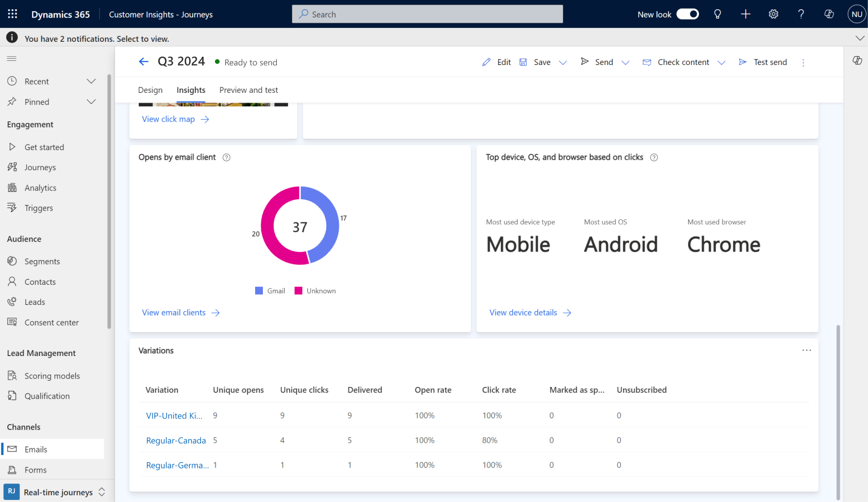
Task: Open Recent in the sidebar
Action: pyautogui.click(x=37, y=81)
